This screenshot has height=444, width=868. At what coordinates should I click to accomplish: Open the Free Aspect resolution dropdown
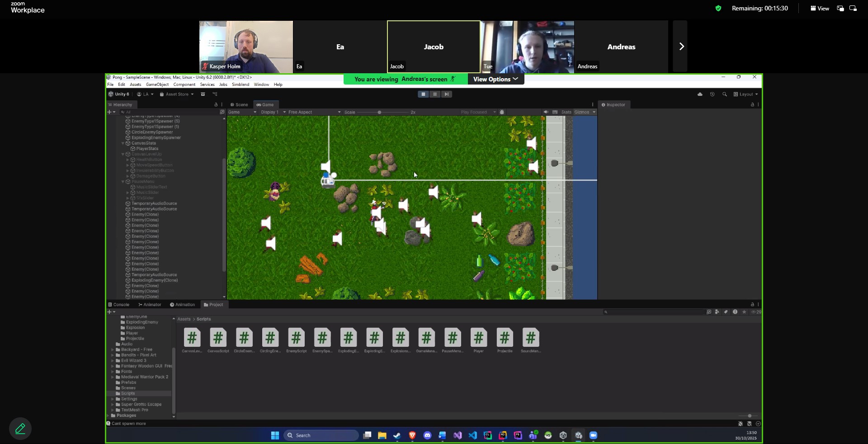[314, 112]
